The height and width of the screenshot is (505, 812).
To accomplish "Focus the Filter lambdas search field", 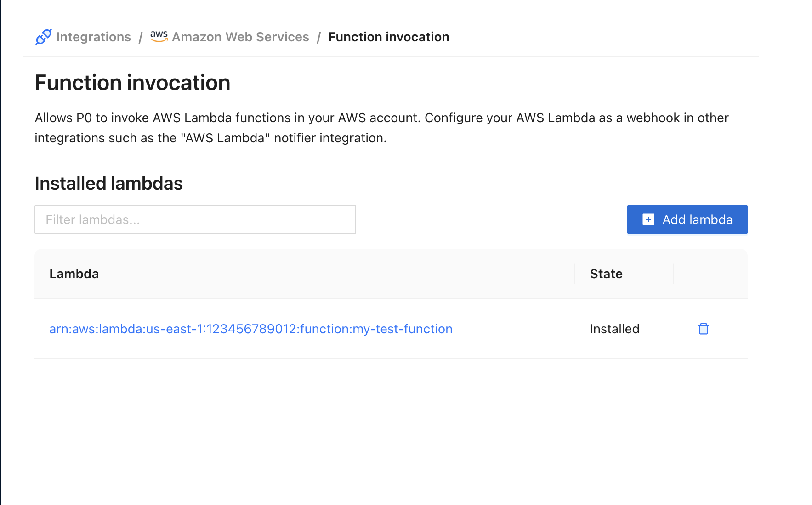I will coord(195,219).
